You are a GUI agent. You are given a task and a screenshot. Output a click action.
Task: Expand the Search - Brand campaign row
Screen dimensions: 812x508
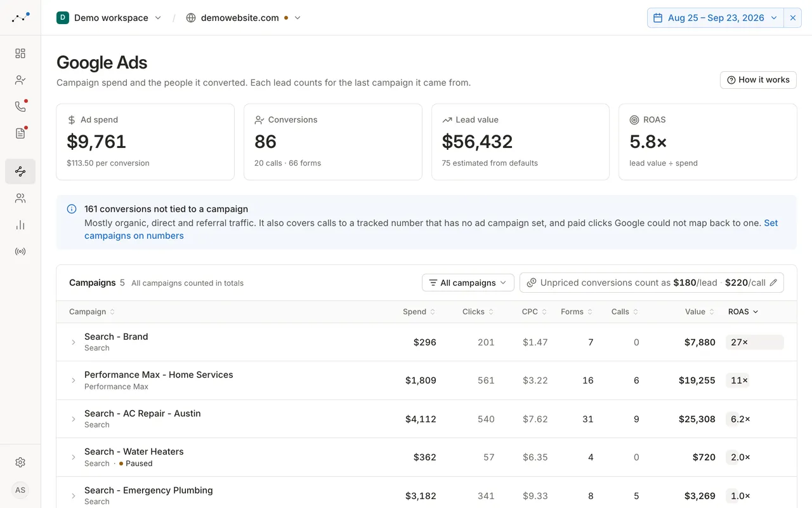pyautogui.click(x=74, y=342)
